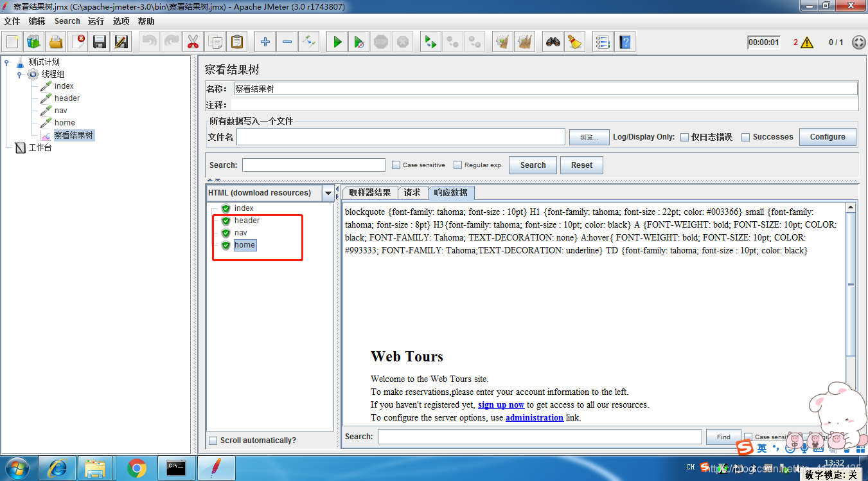This screenshot has width=868, height=481.
Task: Click the warning triangle error counter
Action: pyautogui.click(x=807, y=42)
